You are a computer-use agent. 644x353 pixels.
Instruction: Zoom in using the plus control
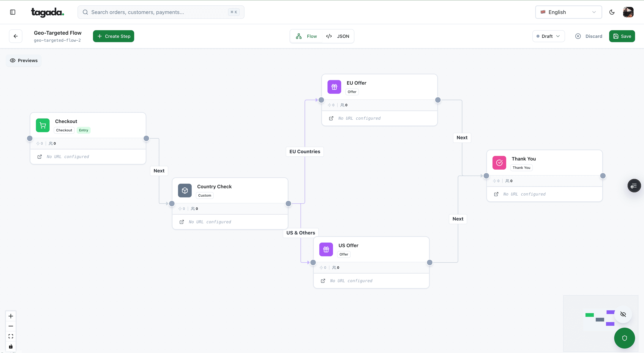tap(10, 316)
